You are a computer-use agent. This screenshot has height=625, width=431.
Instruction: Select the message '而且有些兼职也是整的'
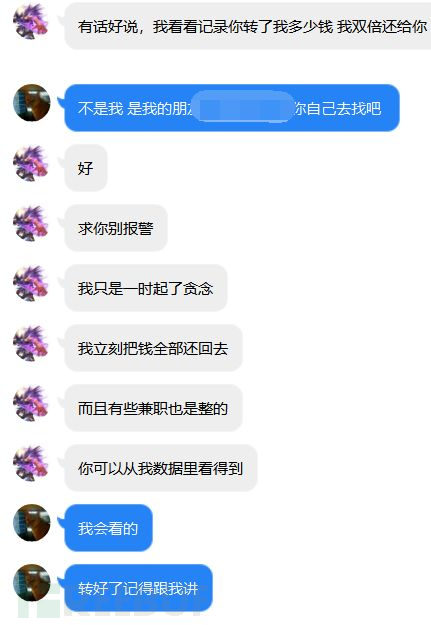click(153, 408)
